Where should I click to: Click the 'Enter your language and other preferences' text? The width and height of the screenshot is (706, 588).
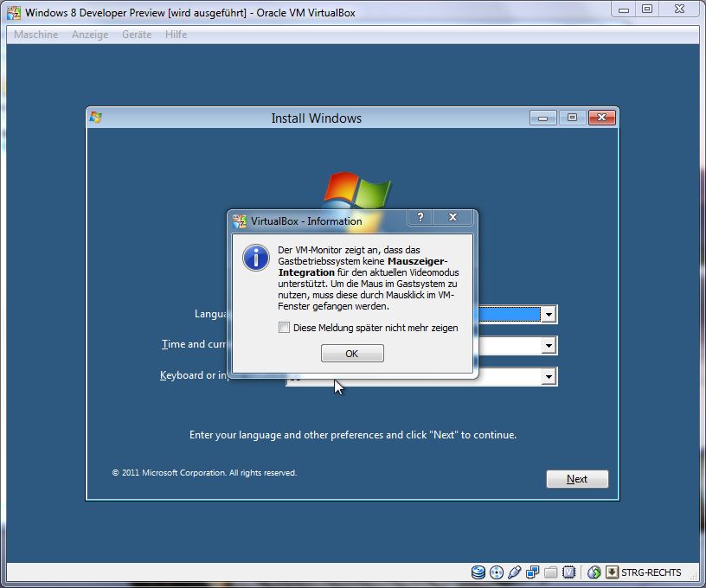pyautogui.click(x=353, y=435)
